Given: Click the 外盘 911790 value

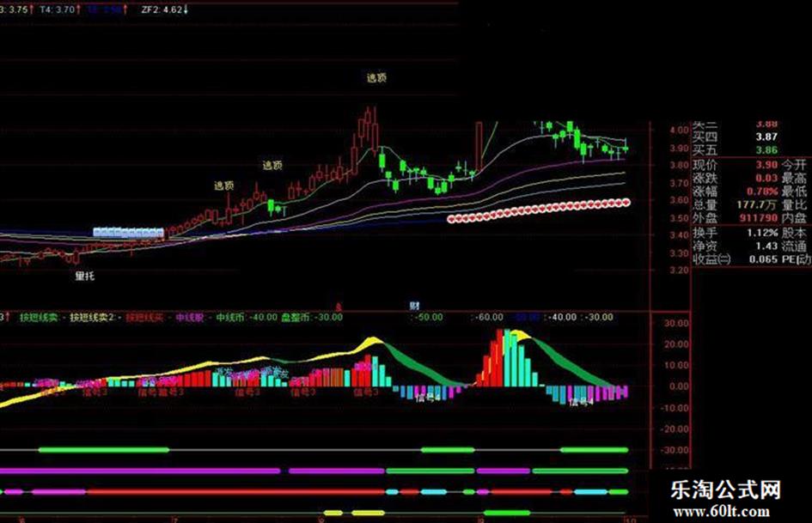Looking at the screenshot, I should coord(735,218).
